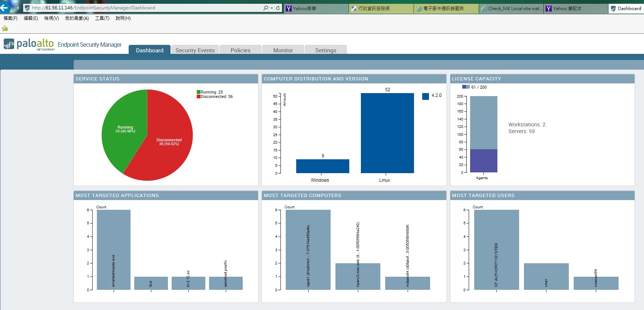Click the 61 / 200 license legend swatch

466,87
